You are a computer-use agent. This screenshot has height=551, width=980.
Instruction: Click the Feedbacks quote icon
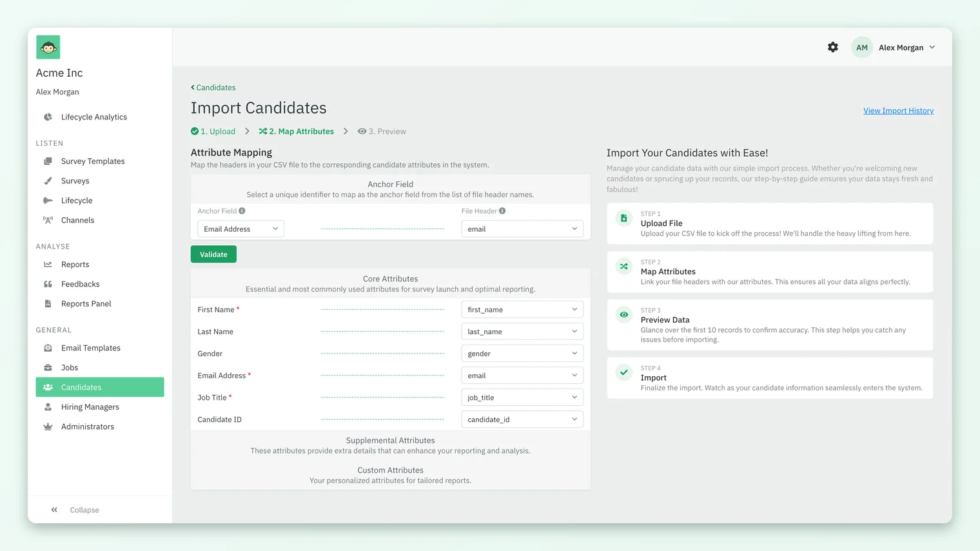[x=48, y=284]
